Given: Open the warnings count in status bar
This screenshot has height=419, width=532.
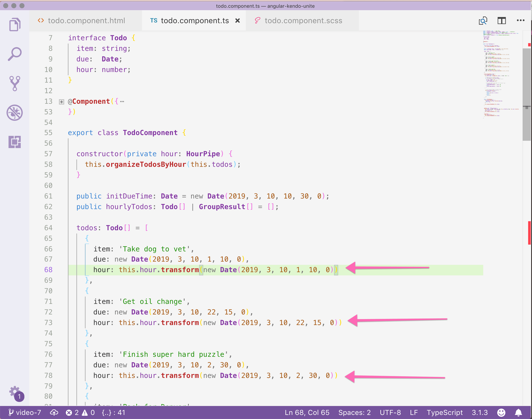Looking at the screenshot, I should [x=88, y=413].
